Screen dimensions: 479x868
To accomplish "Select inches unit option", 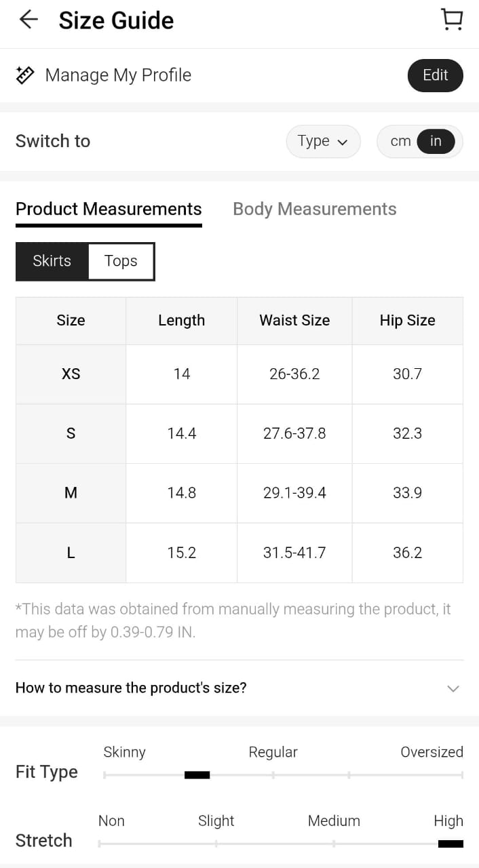I will point(436,141).
